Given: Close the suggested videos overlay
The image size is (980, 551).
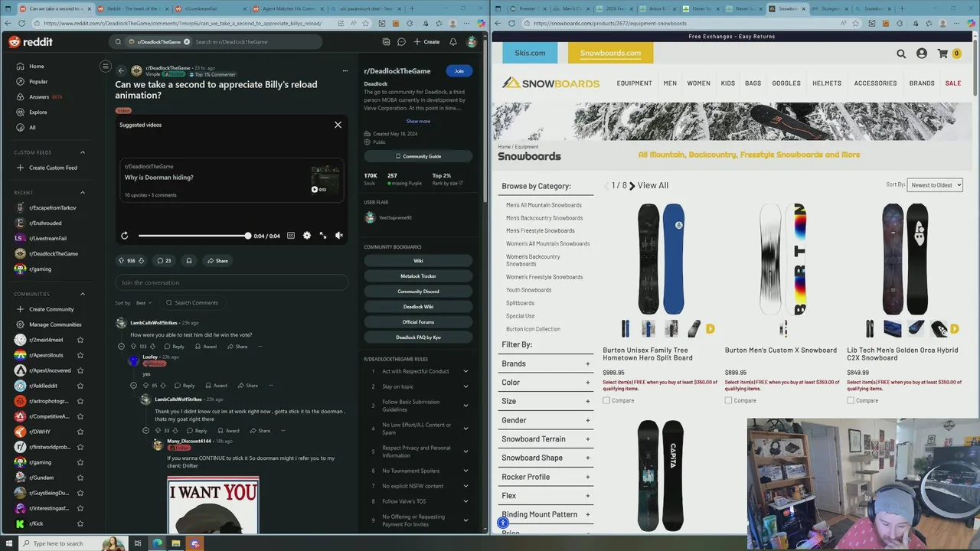Looking at the screenshot, I should coord(338,125).
